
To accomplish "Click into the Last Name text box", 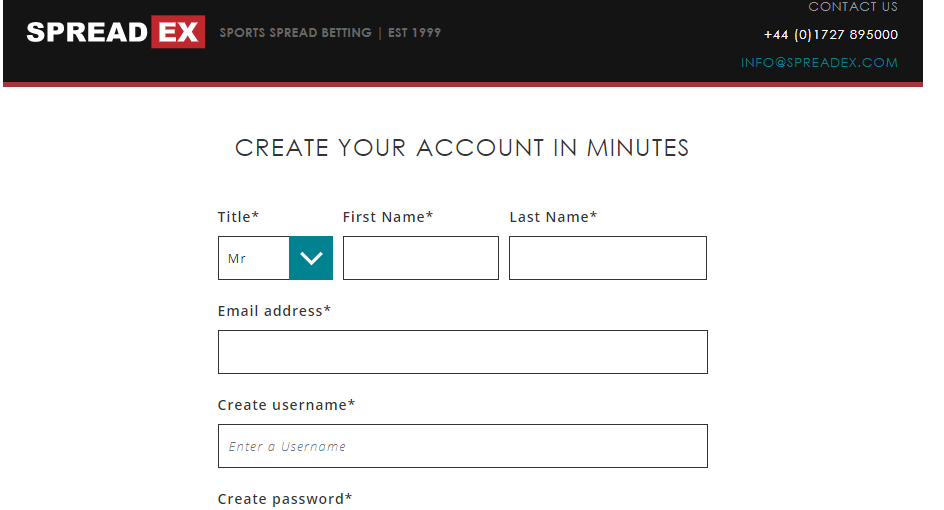I will click(607, 258).
